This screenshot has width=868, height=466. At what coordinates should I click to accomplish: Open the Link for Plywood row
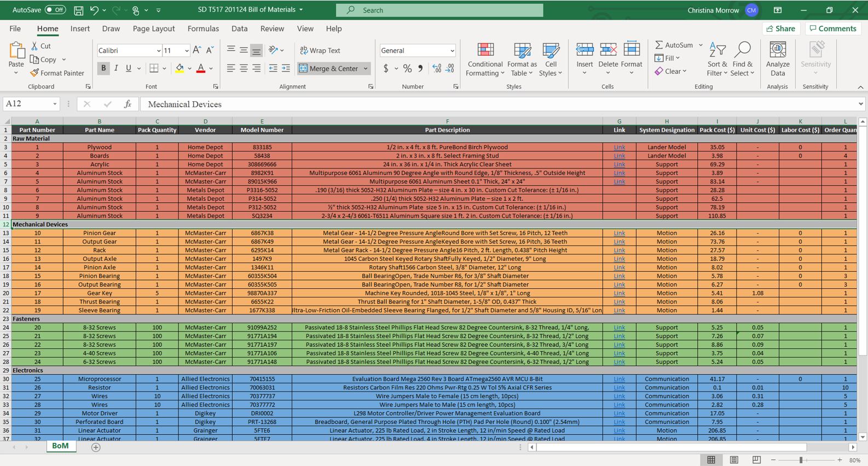click(619, 147)
